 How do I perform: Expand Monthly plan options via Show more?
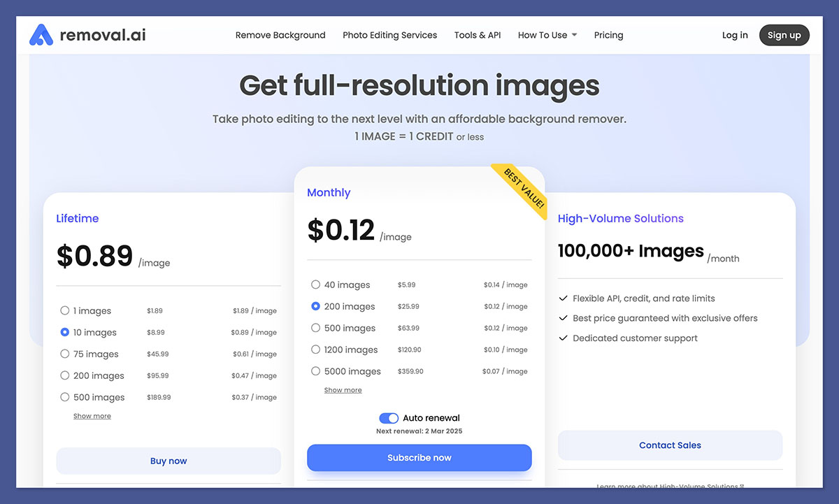pyautogui.click(x=343, y=389)
